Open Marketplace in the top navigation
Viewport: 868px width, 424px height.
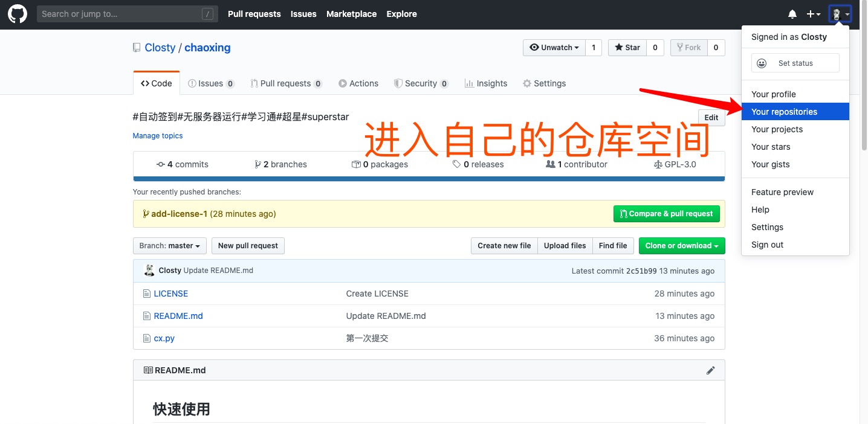[x=352, y=14]
